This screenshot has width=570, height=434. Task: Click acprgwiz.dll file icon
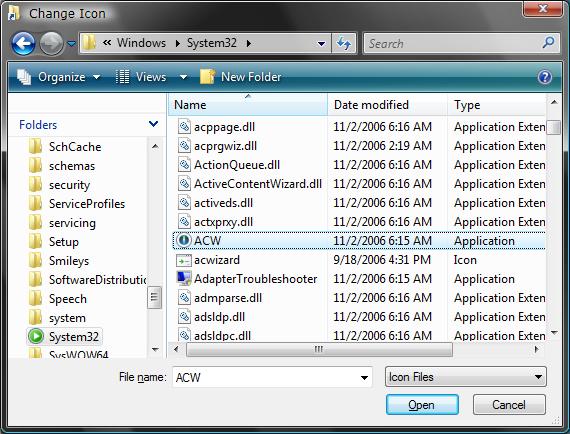pos(184,145)
